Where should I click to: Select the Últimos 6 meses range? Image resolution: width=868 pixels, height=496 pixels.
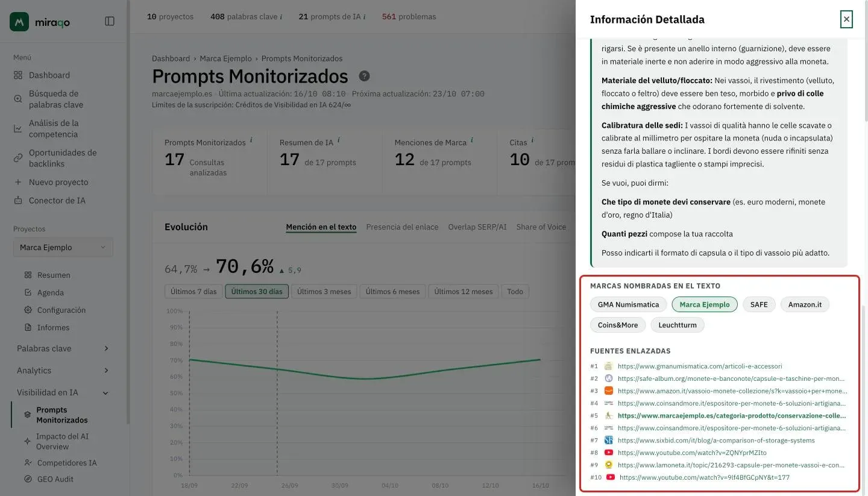(393, 292)
